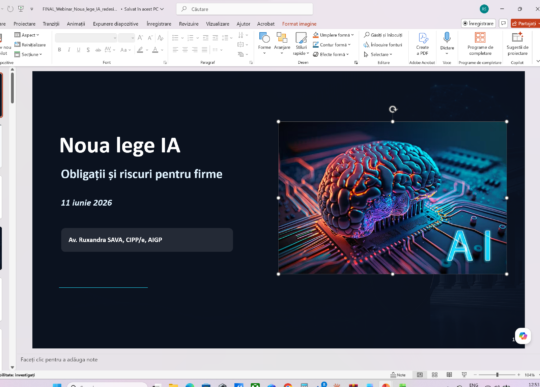Open the Vizualizare tab
The width and height of the screenshot is (540, 387).
[x=217, y=24]
